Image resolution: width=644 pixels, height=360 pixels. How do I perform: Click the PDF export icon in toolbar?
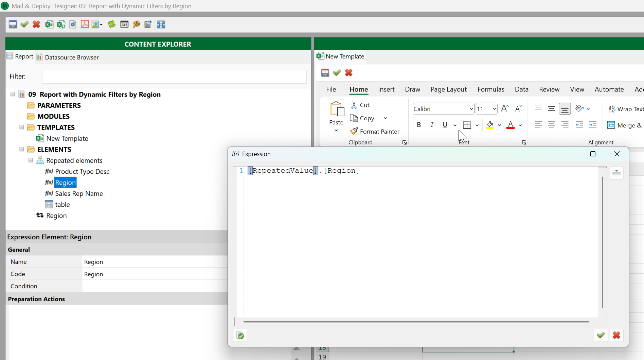(x=85, y=24)
